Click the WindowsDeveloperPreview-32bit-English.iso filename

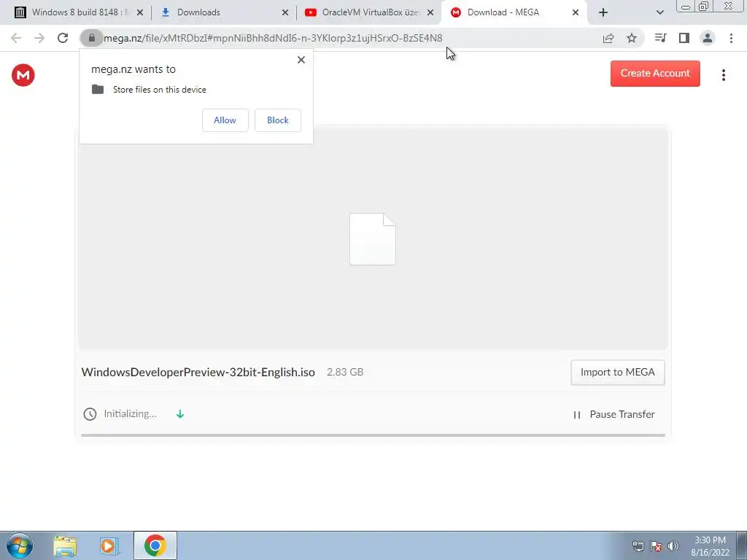tap(198, 372)
